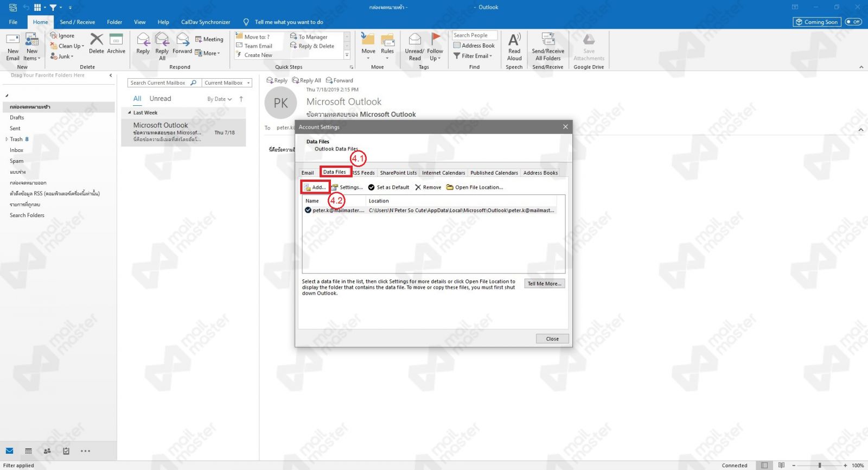Click the Reply ribbon button

tap(143, 43)
